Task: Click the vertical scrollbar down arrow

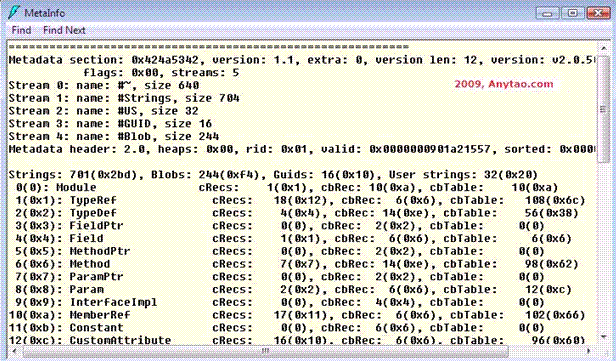Action: (603, 337)
